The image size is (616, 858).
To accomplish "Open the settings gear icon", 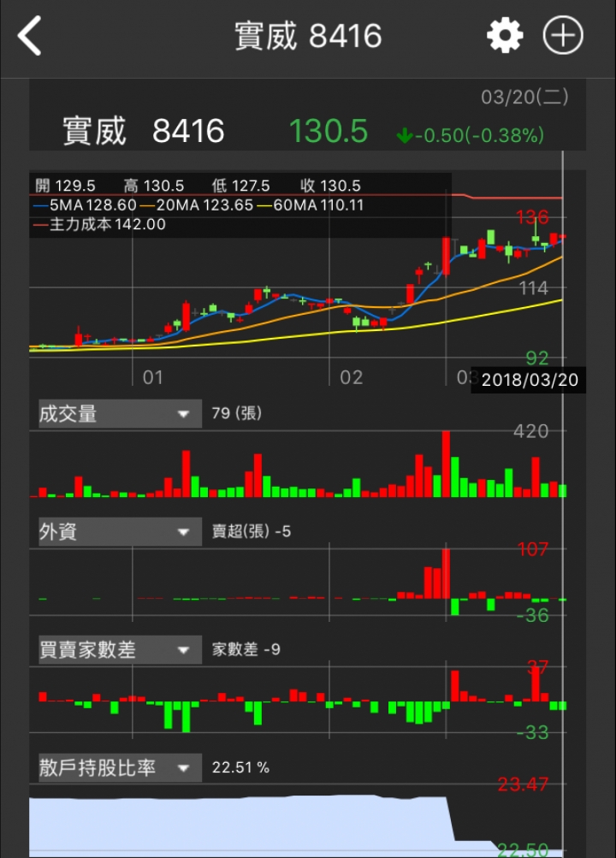I will [505, 36].
